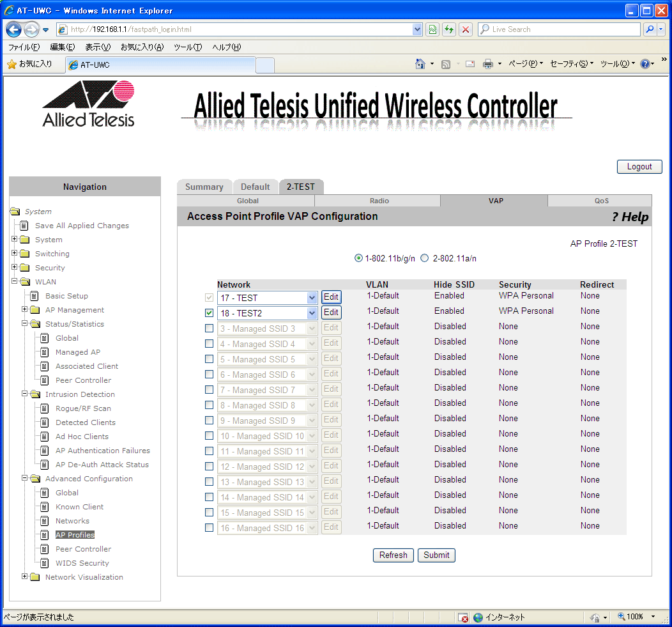
Task: Collapse the WLAN folder
Action: pos(15,281)
